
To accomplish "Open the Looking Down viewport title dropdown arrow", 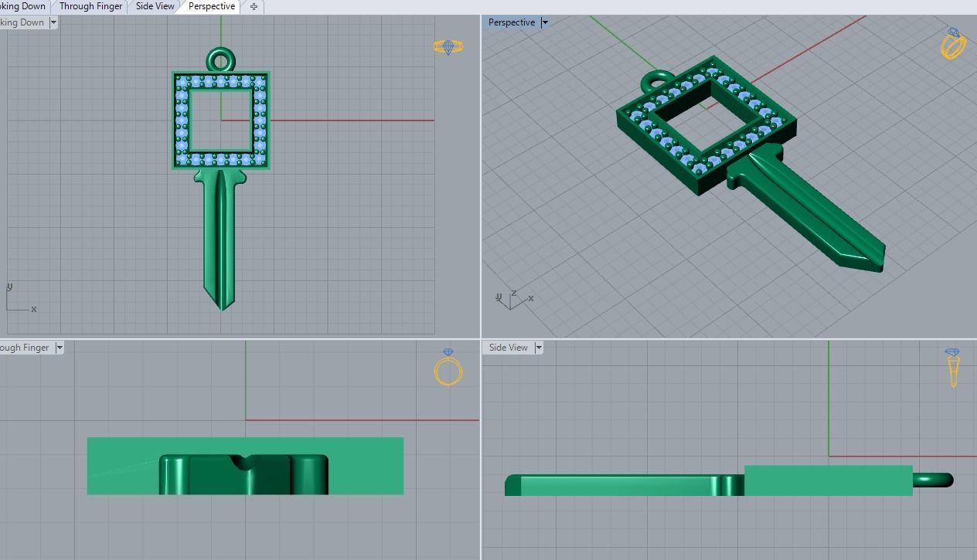I will pyautogui.click(x=53, y=22).
